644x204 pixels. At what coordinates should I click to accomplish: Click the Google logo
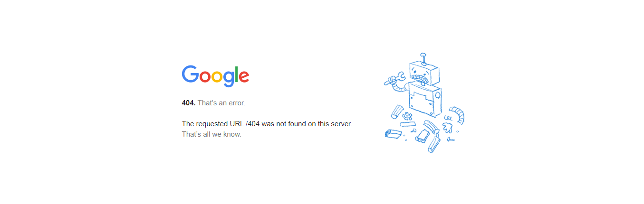215,76
